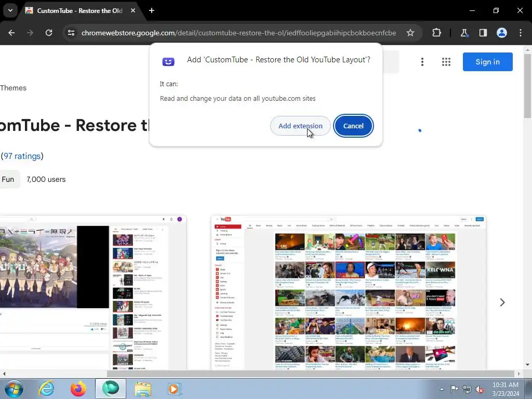Open File Explorer from taskbar
Image resolution: width=532 pixels, height=399 pixels.
143,389
